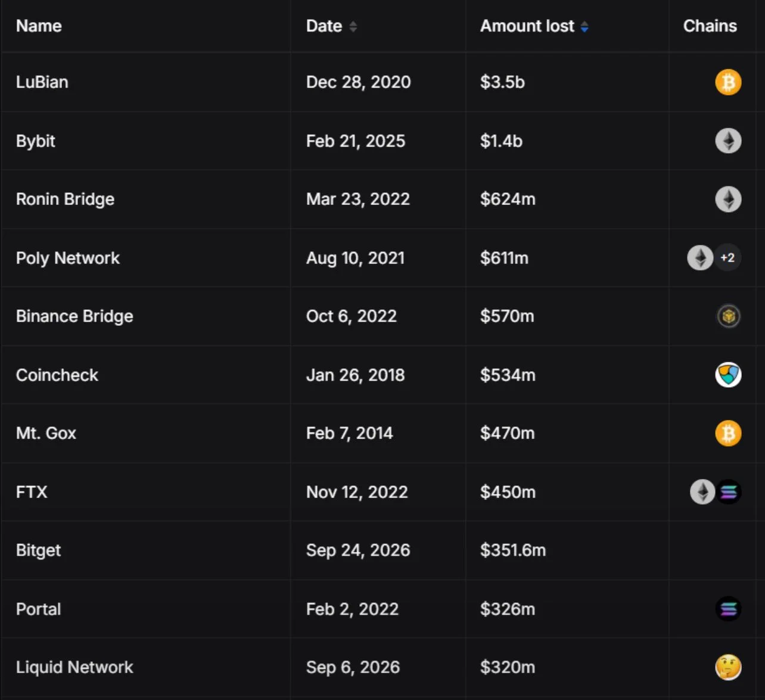Select the date Aug 10, 2021
The height and width of the screenshot is (700, 765).
pyautogui.click(x=356, y=258)
